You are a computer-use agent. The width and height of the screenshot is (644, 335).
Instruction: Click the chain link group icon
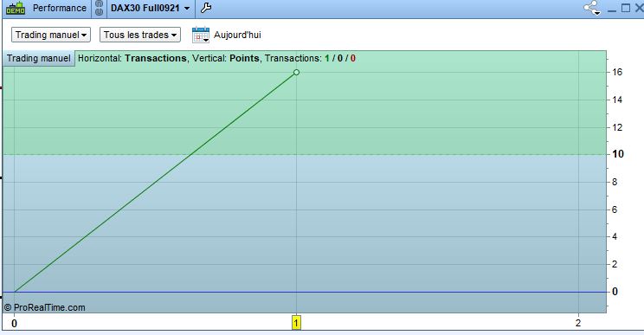coord(99,8)
